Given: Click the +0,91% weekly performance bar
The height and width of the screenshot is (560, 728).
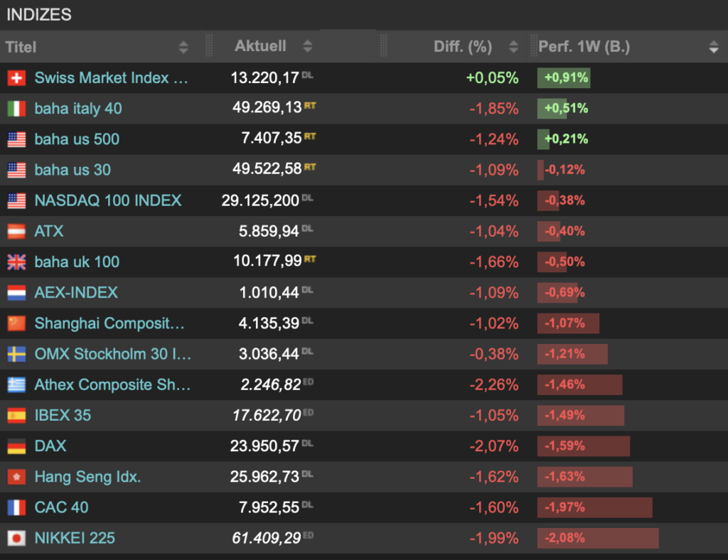Looking at the screenshot, I should click(x=564, y=78).
